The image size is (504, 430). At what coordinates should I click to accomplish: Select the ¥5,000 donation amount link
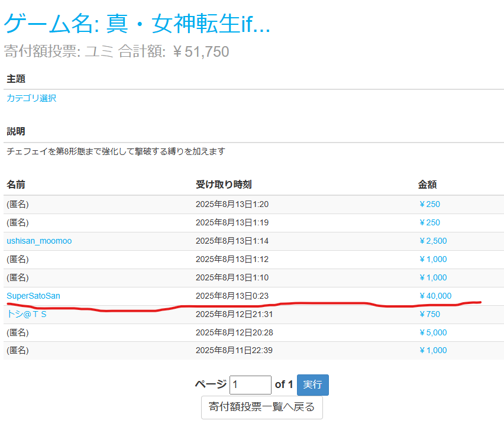[432, 332]
